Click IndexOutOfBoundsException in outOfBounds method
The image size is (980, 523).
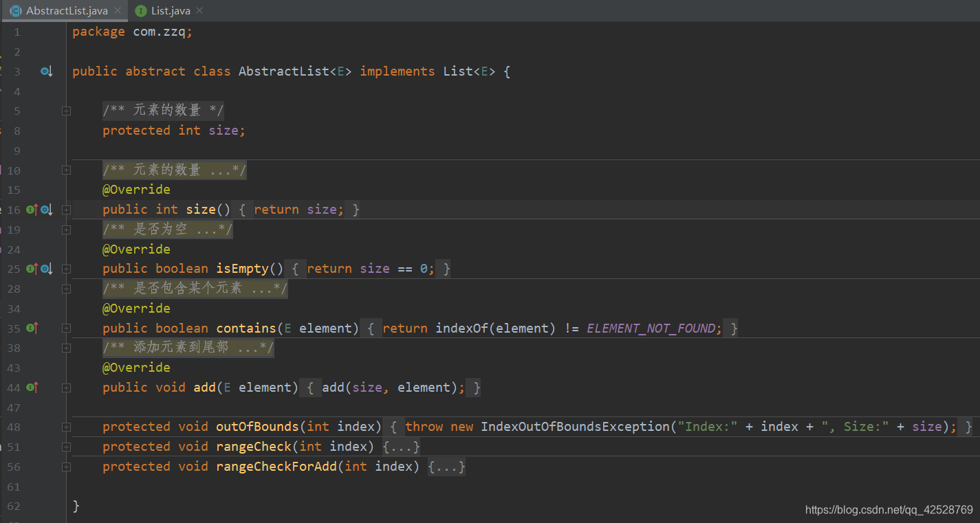pos(575,427)
